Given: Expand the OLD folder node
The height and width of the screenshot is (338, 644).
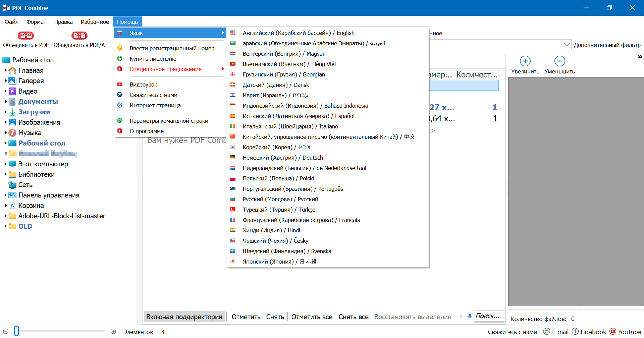Looking at the screenshot, I should [6, 226].
